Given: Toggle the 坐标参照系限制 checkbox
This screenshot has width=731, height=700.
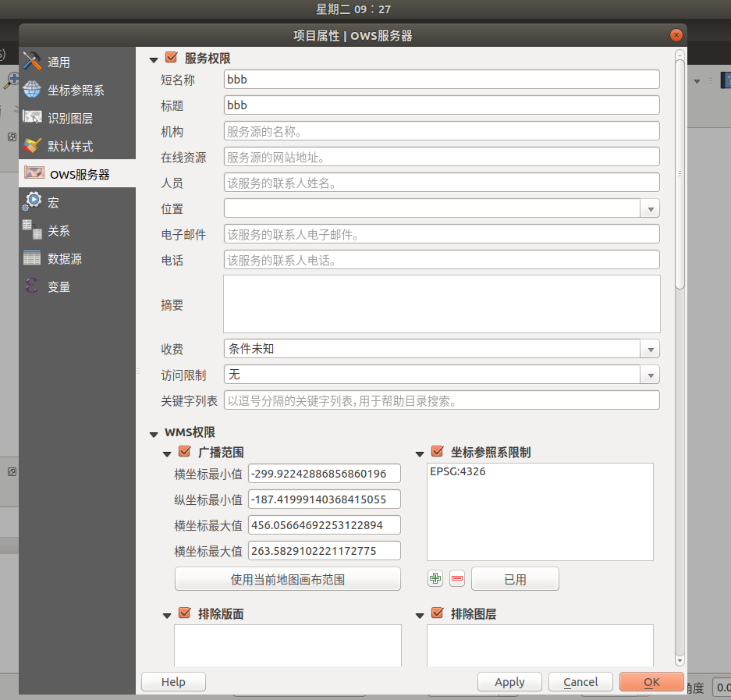Looking at the screenshot, I should coord(438,451).
